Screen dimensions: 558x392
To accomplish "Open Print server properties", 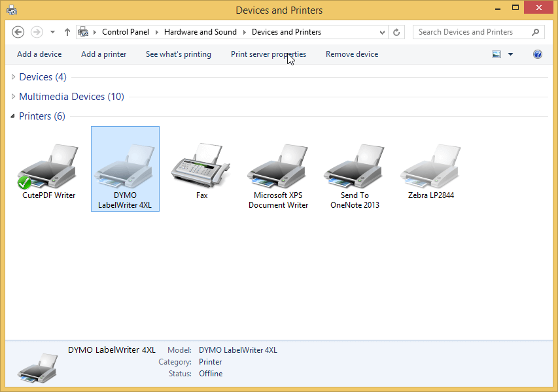I will tap(268, 54).
